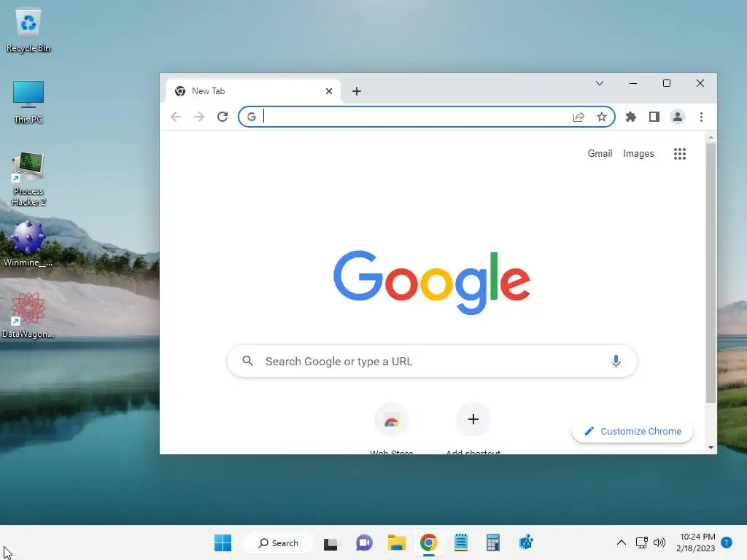The width and height of the screenshot is (747, 560).
Task: Click the volume speaker tray icon
Action: click(659, 542)
